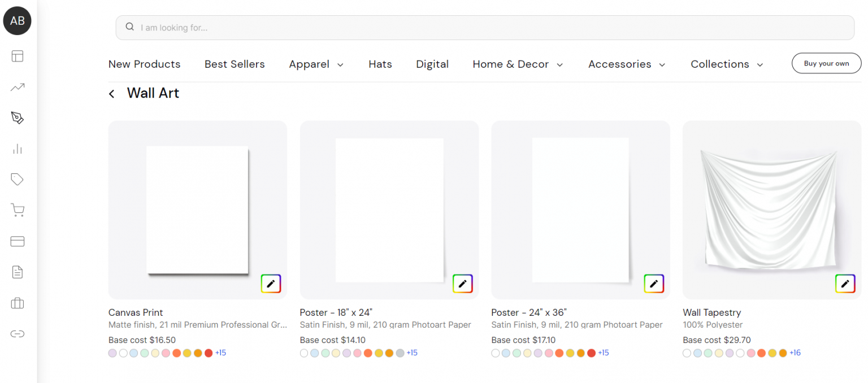
Task: Open the bar chart insights icon
Action: click(x=17, y=149)
